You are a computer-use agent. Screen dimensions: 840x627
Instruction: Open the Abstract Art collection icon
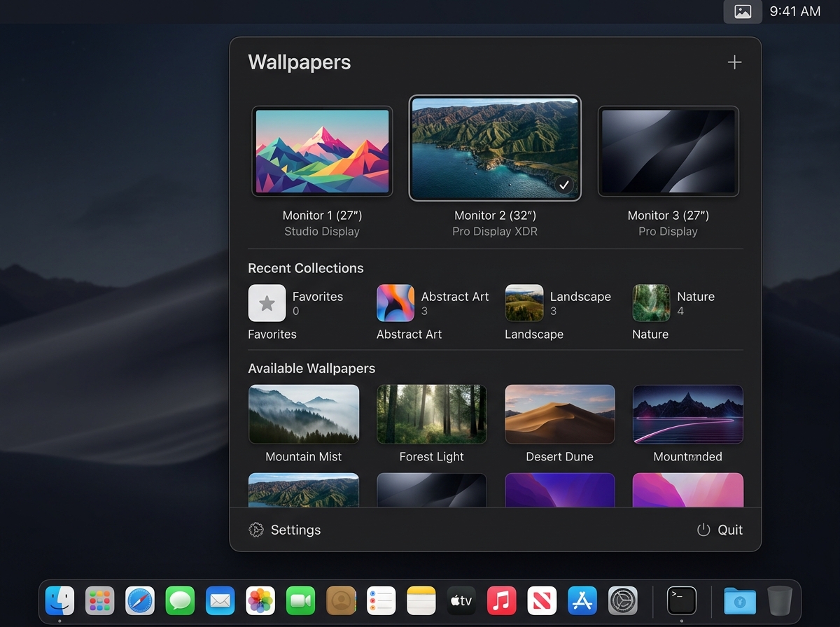(395, 303)
